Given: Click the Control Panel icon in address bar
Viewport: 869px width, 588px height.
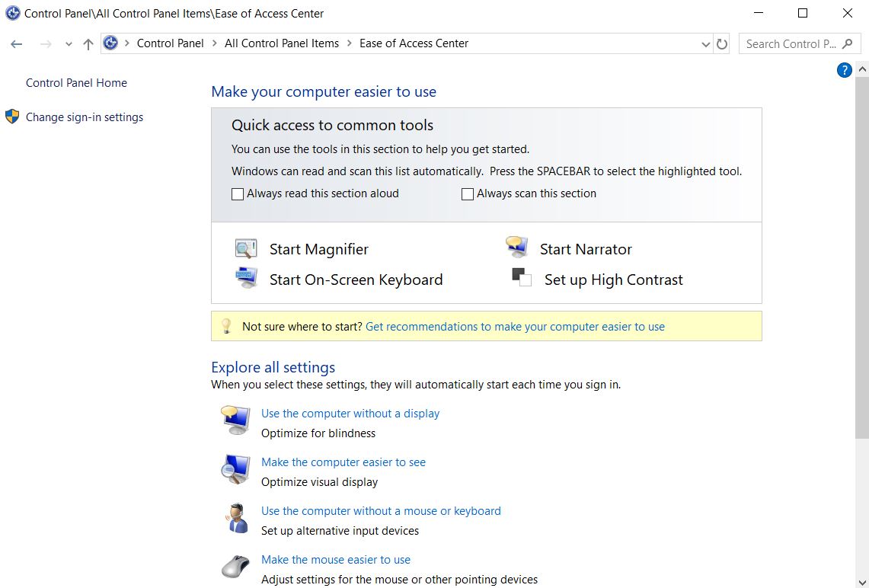Looking at the screenshot, I should [111, 43].
